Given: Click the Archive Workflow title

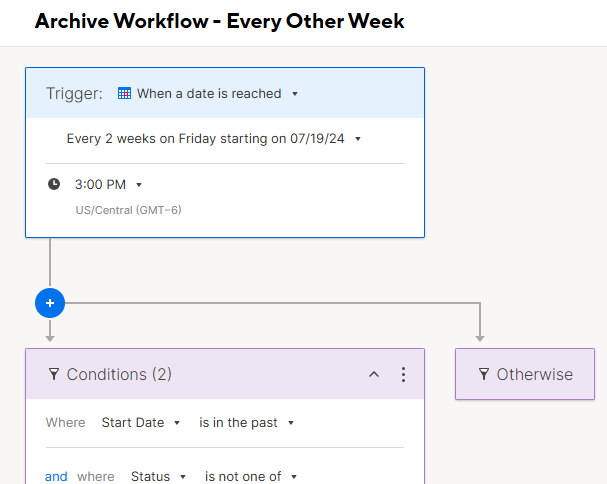Looking at the screenshot, I should [x=219, y=21].
